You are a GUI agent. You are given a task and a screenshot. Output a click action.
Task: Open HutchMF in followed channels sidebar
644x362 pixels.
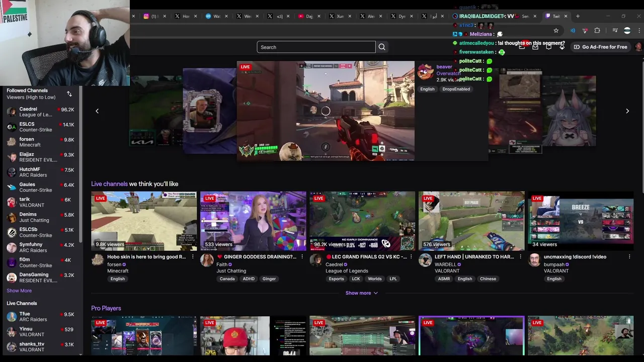[40, 172]
